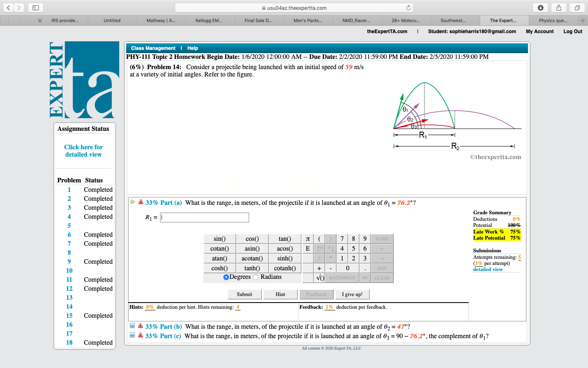Click the green arrow icon beside Part (a)

click(132, 202)
